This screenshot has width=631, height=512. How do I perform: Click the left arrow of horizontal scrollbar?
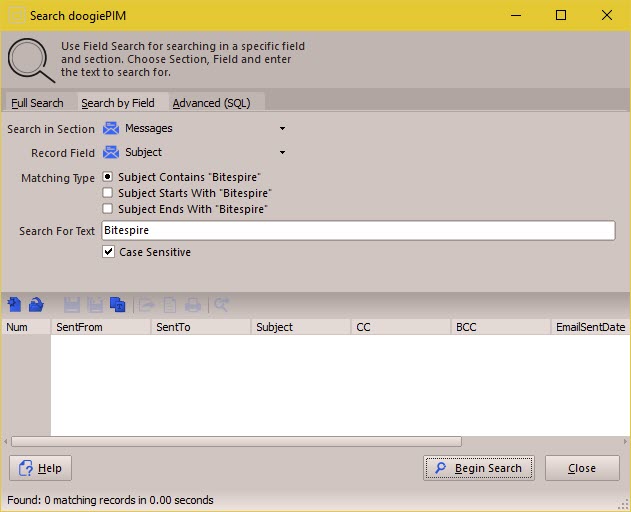(x=5, y=442)
